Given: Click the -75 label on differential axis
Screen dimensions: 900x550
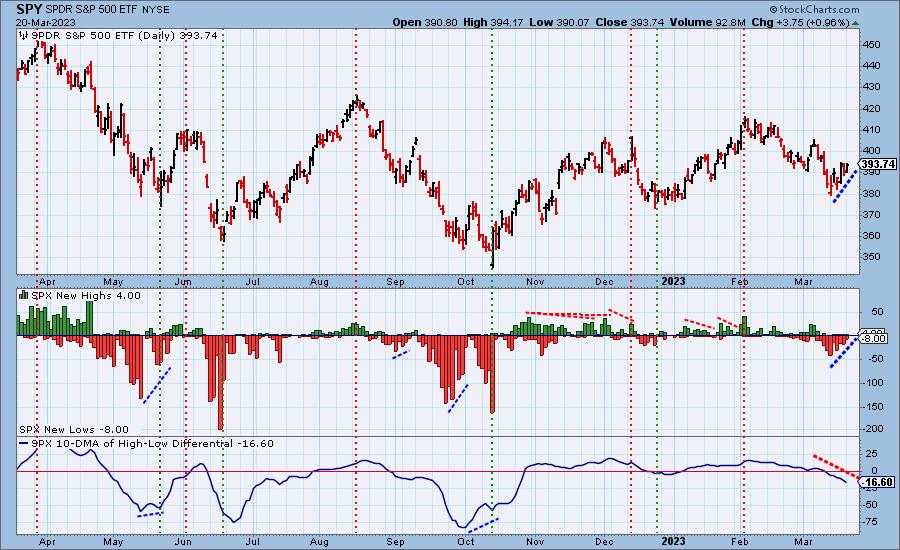Looking at the screenshot, I should click(870, 521).
